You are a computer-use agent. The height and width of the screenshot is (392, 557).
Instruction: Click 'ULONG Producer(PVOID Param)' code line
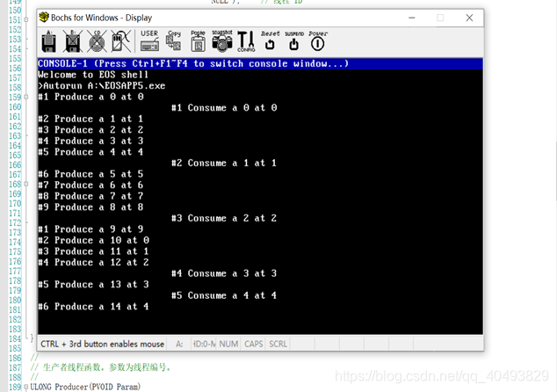(85, 387)
